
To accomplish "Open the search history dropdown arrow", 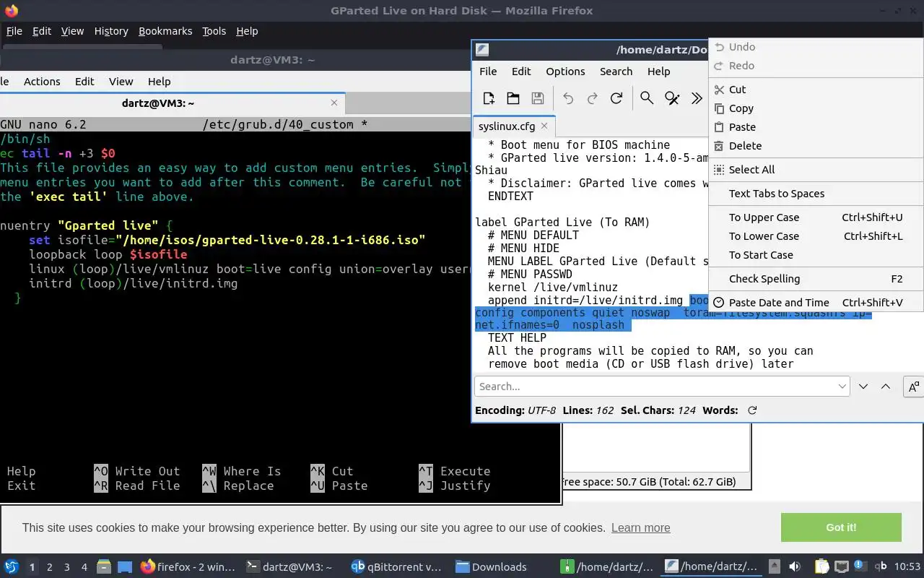I will [842, 387].
